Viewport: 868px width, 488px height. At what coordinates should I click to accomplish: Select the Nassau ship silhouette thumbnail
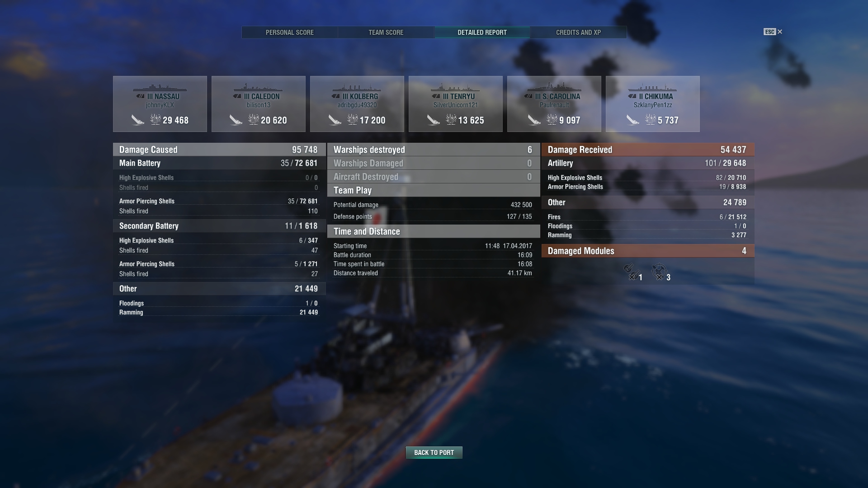tap(160, 87)
